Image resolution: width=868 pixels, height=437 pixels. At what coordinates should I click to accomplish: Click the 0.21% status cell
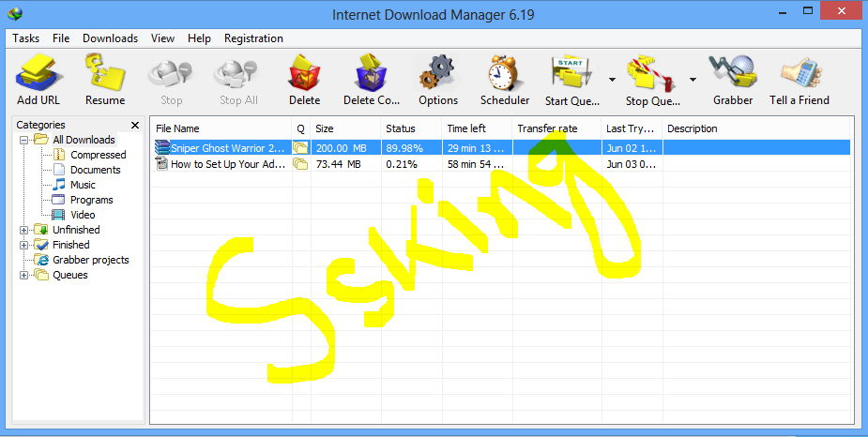pos(402,164)
